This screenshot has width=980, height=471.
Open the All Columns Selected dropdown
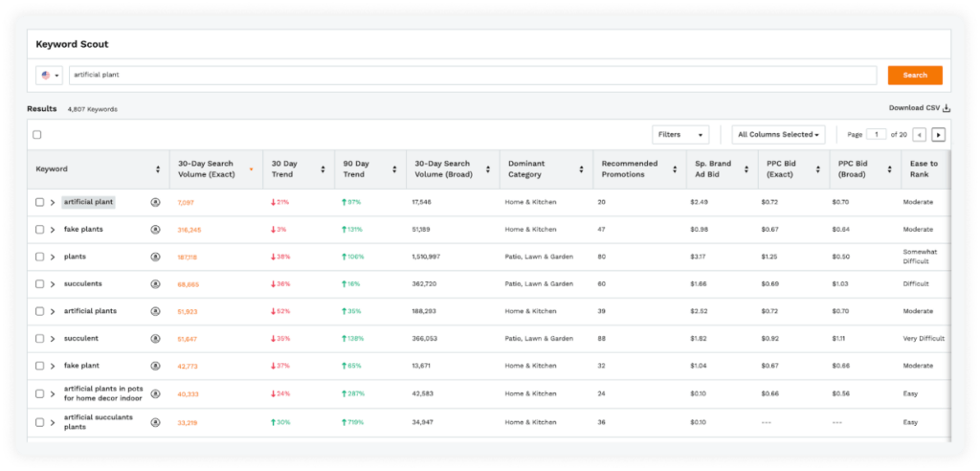coord(778,134)
